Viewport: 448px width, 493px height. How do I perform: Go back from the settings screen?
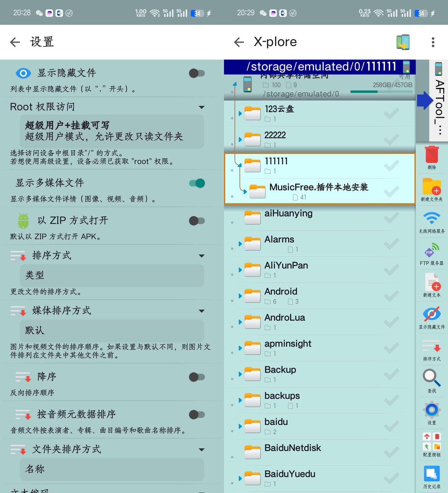coord(15,42)
